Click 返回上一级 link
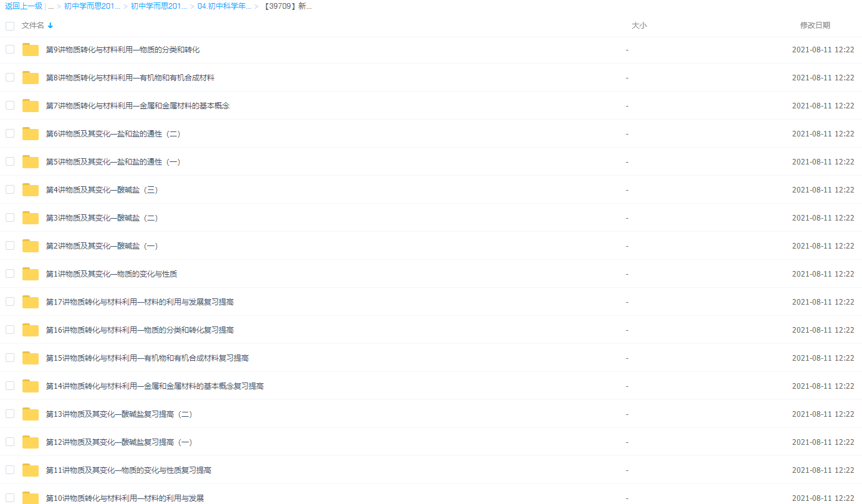 [x=24, y=6]
